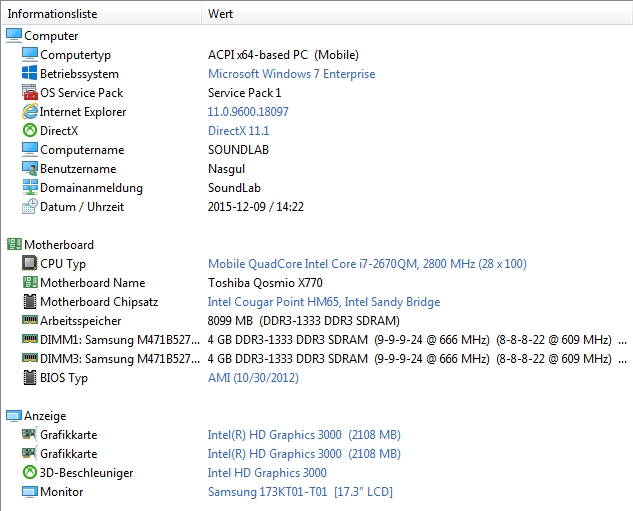
Task: Click the BIOS Typ chip icon
Action: click(30, 377)
